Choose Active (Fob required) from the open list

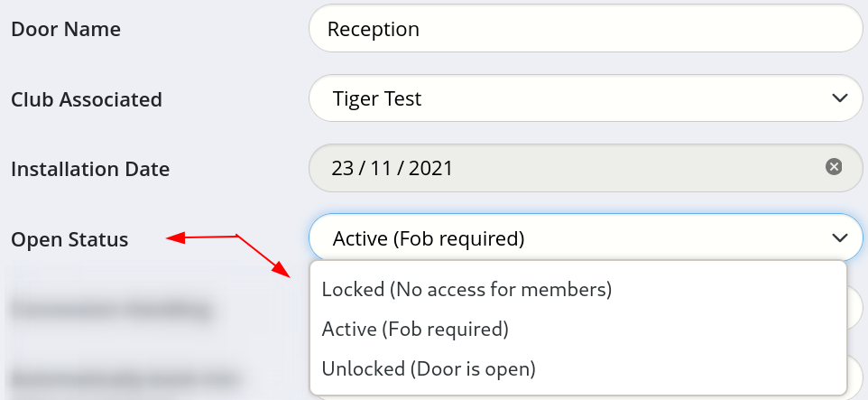[x=415, y=330]
